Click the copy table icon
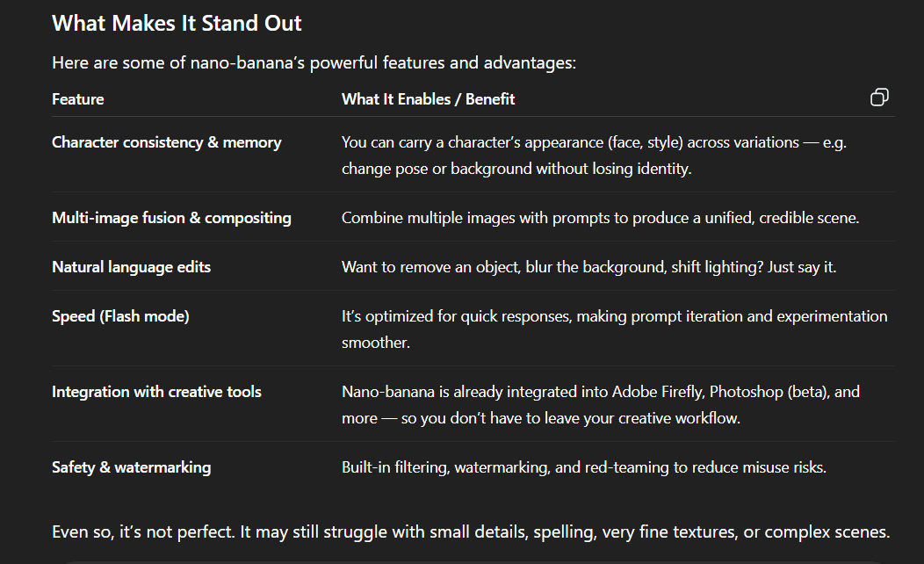 tap(879, 98)
